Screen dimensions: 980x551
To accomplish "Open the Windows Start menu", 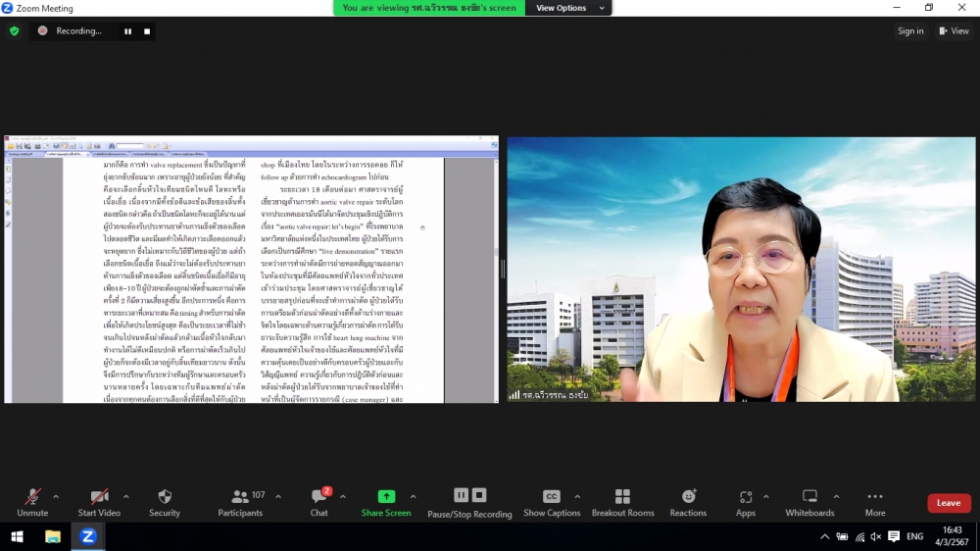I will tap(17, 536).
